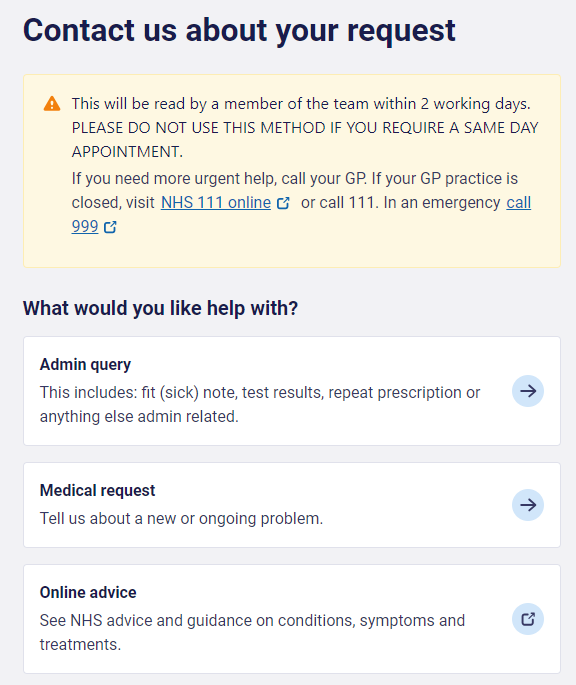Click the fit (sick) note description text
576x685 pixels.
(x=260, y=405)
